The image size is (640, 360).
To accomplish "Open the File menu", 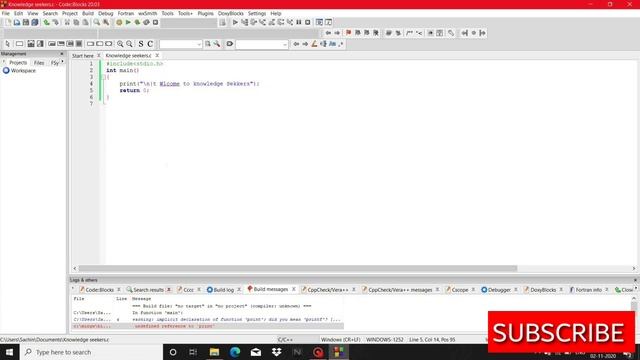I will click(x=6, y=13).
